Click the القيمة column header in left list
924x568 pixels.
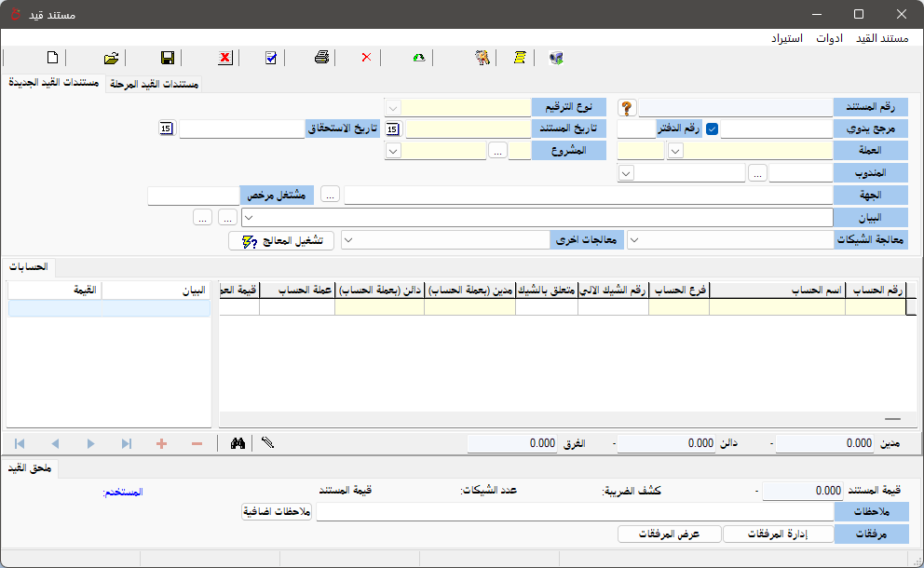(55, 290)
